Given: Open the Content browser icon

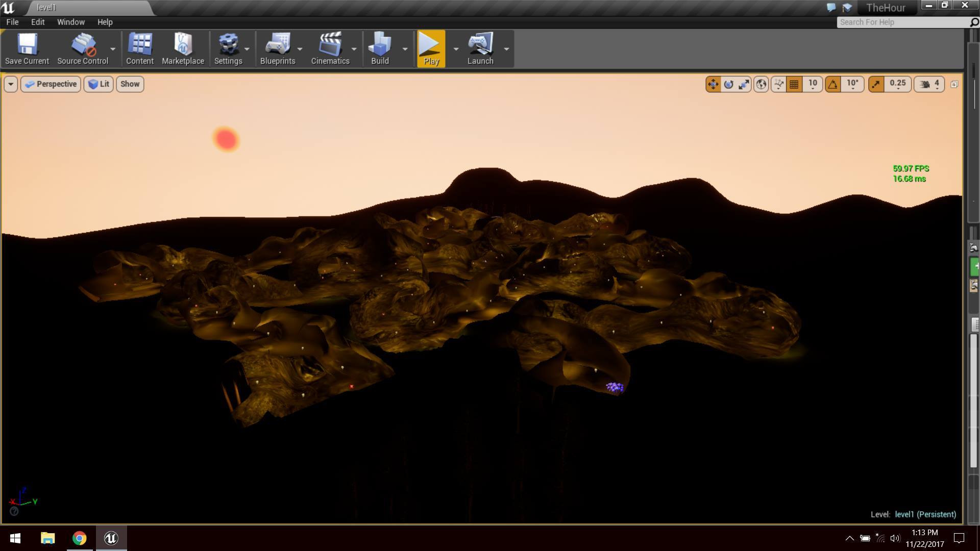Looking at the screenshot, I should pyautogui.click(x=139, y=49).
